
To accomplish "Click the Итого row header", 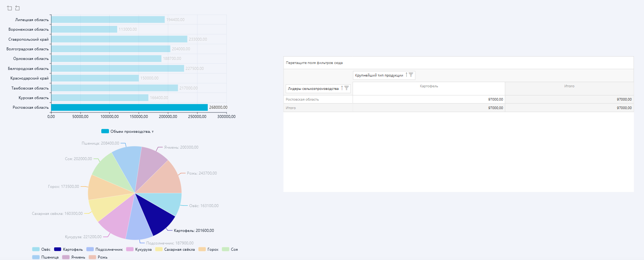I will click(x=291, y=108).
